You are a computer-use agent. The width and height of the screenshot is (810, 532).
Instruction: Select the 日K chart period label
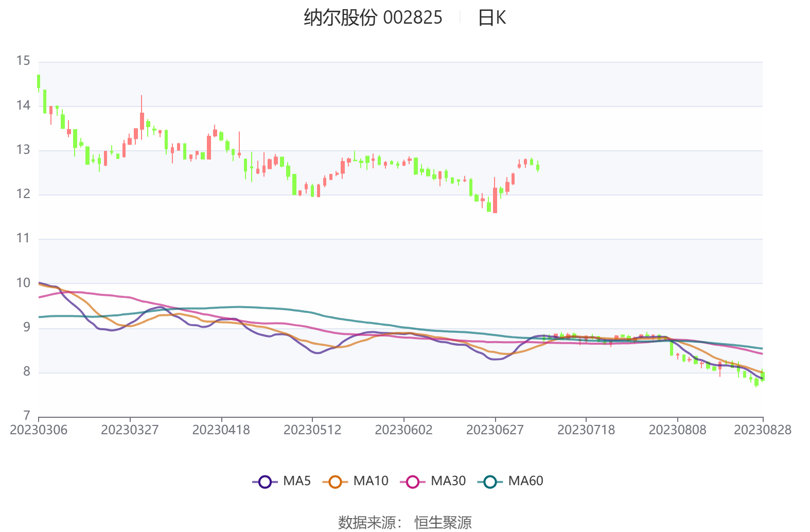(x=491, y=18)
